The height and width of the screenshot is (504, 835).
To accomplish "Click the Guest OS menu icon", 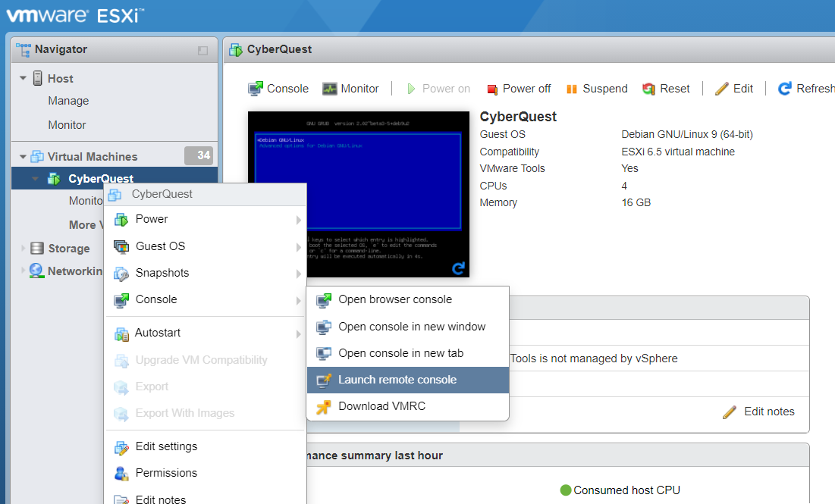I will (x=121, y=246).
